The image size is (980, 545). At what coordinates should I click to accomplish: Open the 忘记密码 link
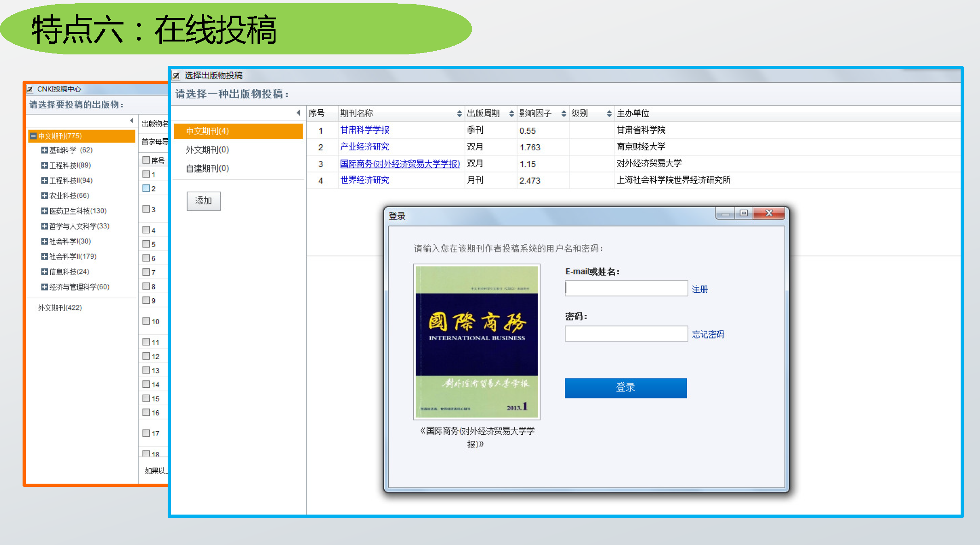[x=708, y=334]
